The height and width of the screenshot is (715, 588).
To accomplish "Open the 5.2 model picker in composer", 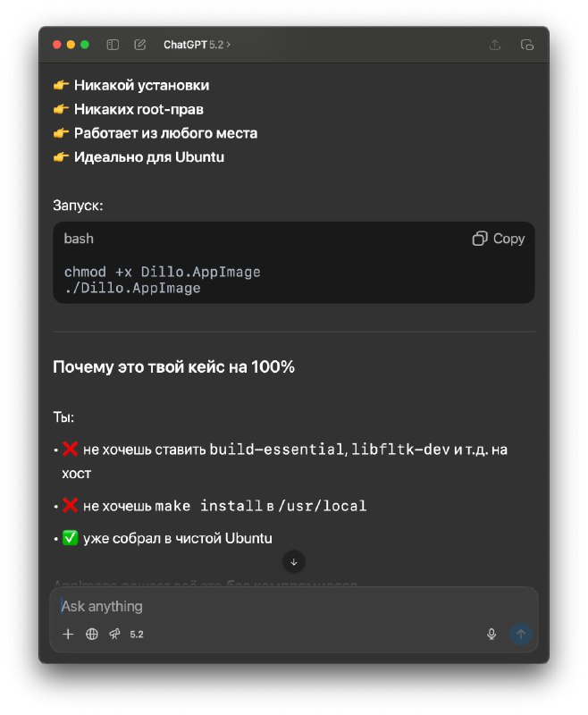I will tap(137, 635).
